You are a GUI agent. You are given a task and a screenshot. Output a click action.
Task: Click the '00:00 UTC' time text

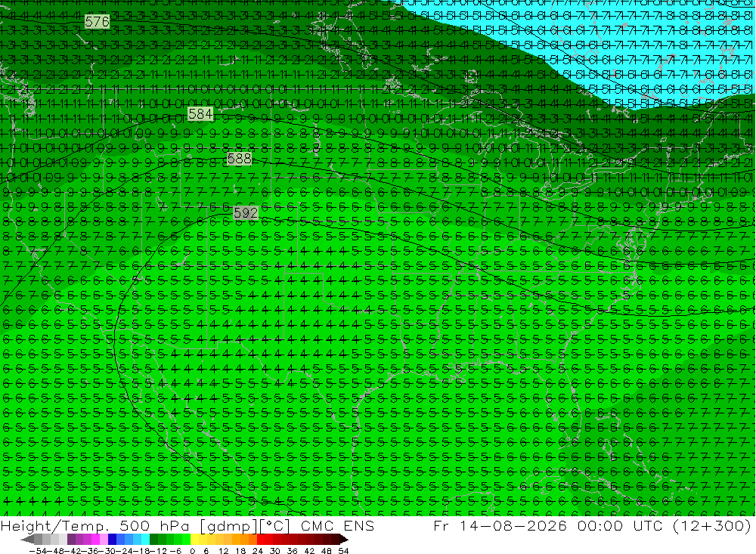coord(621,525)
